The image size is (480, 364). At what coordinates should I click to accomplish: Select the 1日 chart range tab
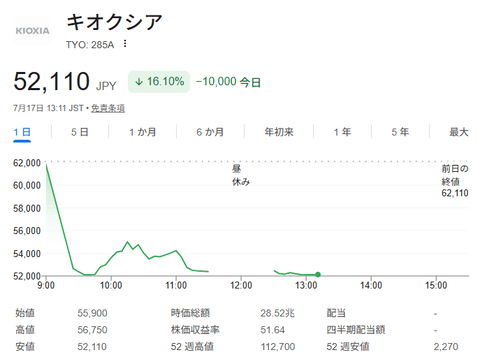click(22, 132)
